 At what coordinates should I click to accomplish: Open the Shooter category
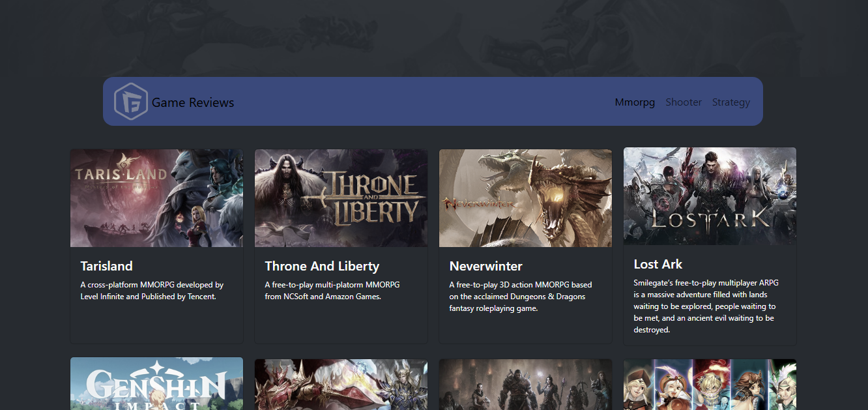click(684, 102)
